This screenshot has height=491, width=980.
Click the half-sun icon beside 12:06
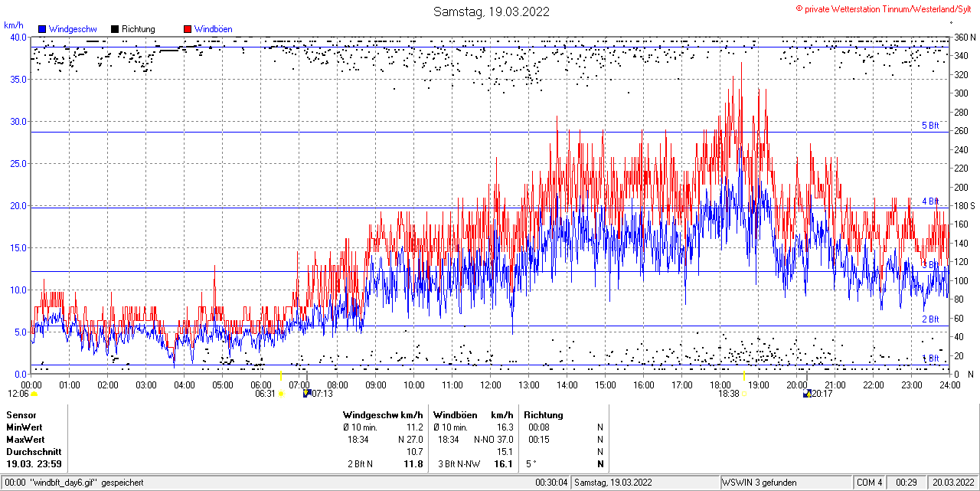coord(34,394)
